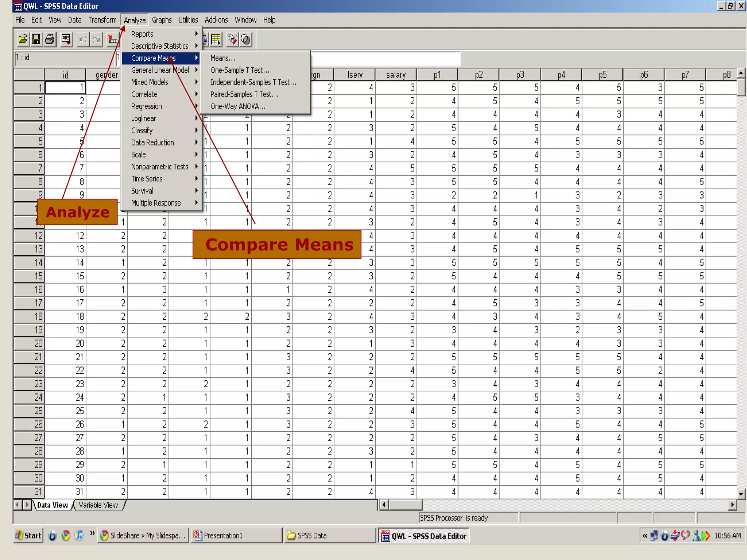Click the green play arrow tray icon
The width and height of the screenshot is (747, 560).
coord(706,535)
